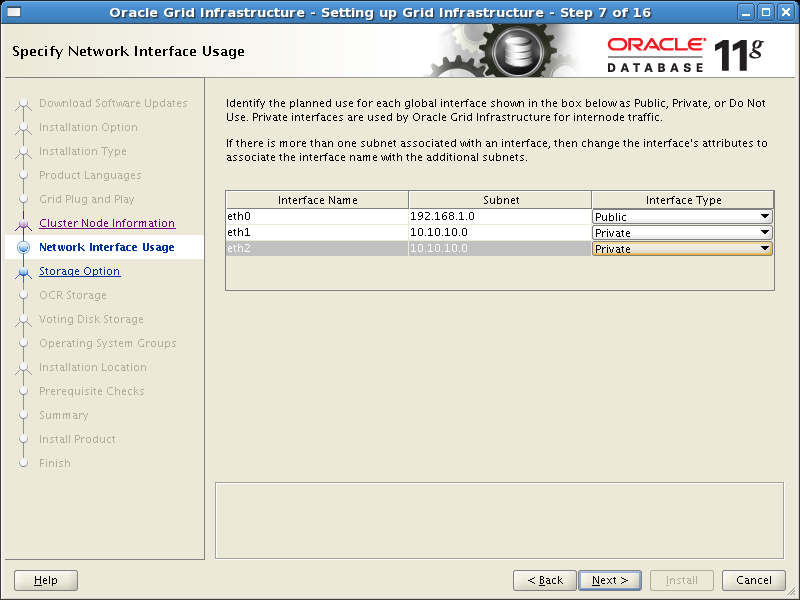Click the 192.168.1.0 subnet cell
800x600 pixels.
pos(500,216)
